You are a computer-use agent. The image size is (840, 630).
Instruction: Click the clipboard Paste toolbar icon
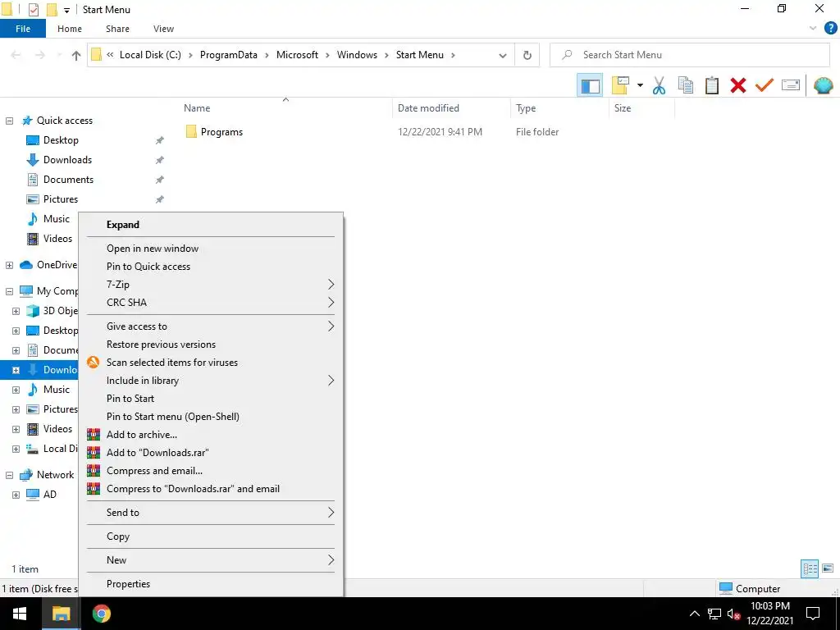[712, 85]
